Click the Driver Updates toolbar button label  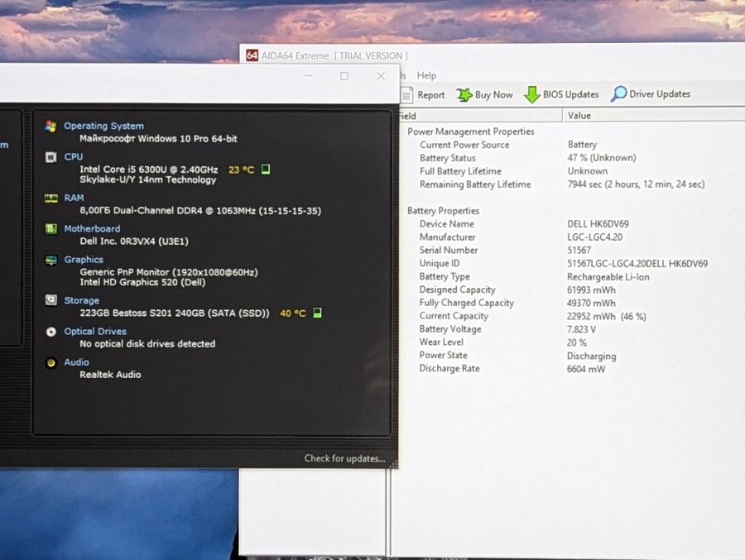(x=660, y=93)
